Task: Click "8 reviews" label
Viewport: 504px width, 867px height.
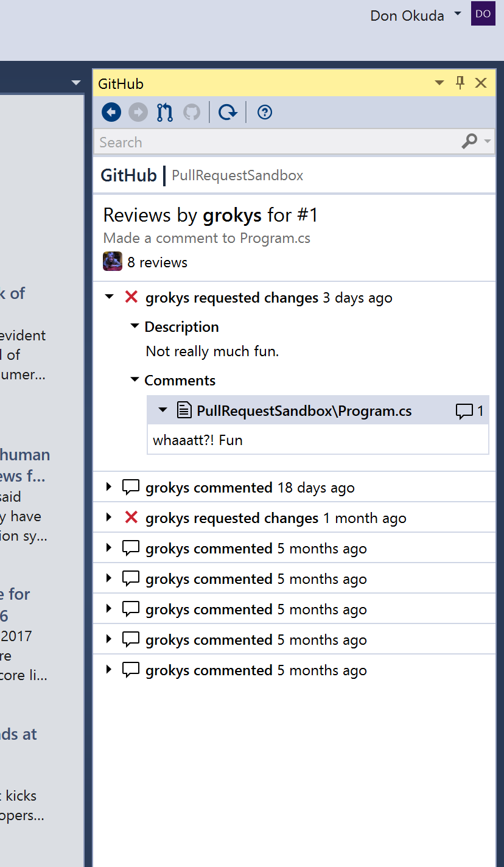Action: tap(157, 262)
